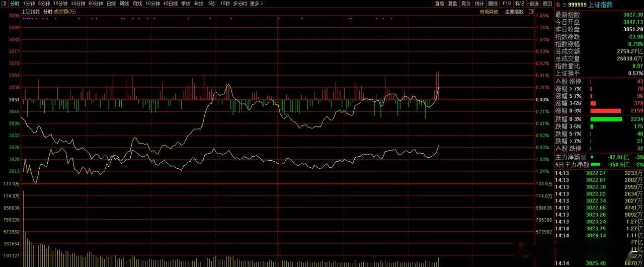Click the 0.00% axis label
Image resolution: width=644 pixels, height=267 pixels.
coord(543,99)
